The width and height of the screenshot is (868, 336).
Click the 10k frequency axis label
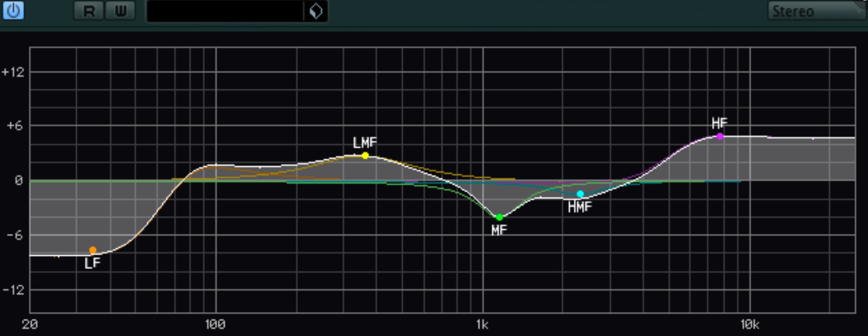pyautogui.click(x=750, y=325)
